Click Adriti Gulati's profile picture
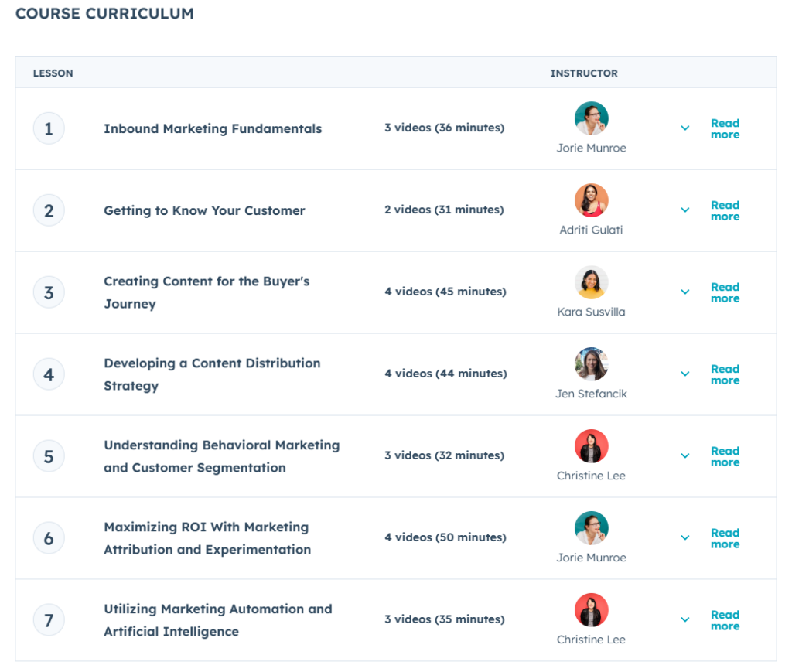The image size is (792, 672). point(591,200)
